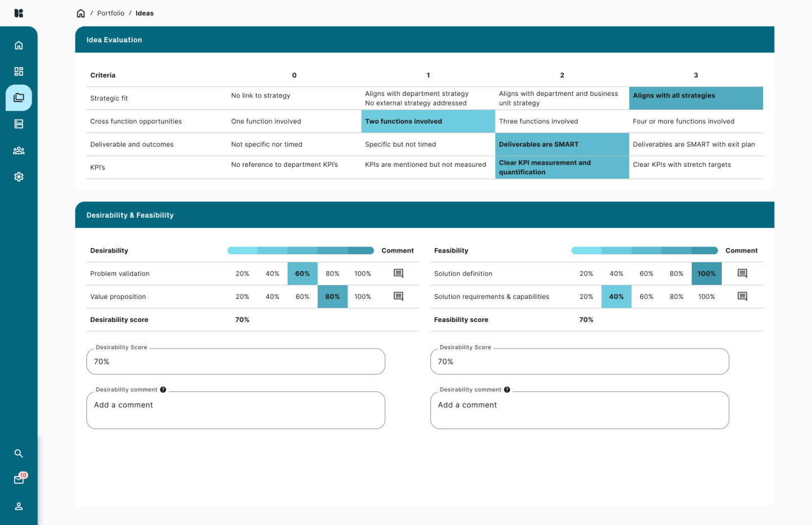The image size is (812, 525).
Task: Select 80% for Value proposition
Action: pyautogui.click(x=332, y=296)
